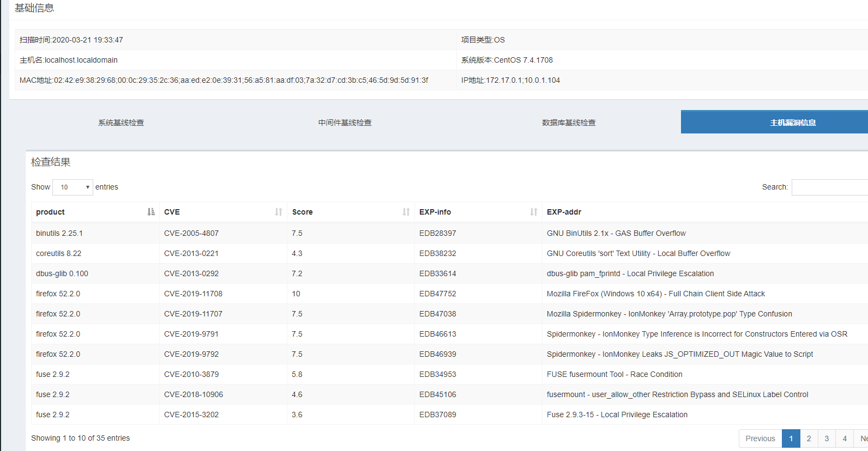Select cell CVE-2019-9791
The height and width of the screenshot is (451, 868).
point(191,334)
